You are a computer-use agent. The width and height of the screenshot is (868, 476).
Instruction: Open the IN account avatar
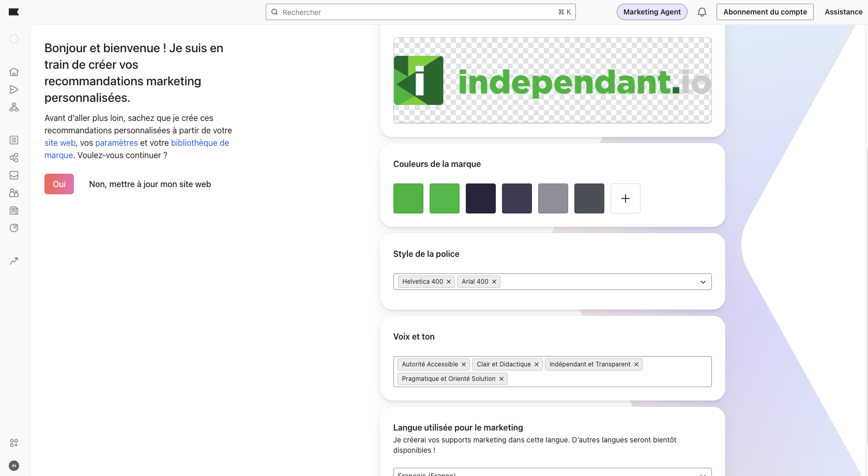[14, 466]
